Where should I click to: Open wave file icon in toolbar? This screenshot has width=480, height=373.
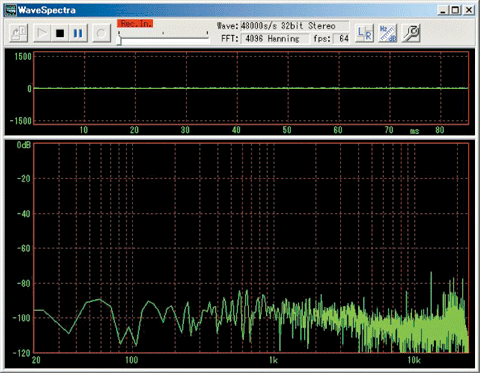pos(19,33)
